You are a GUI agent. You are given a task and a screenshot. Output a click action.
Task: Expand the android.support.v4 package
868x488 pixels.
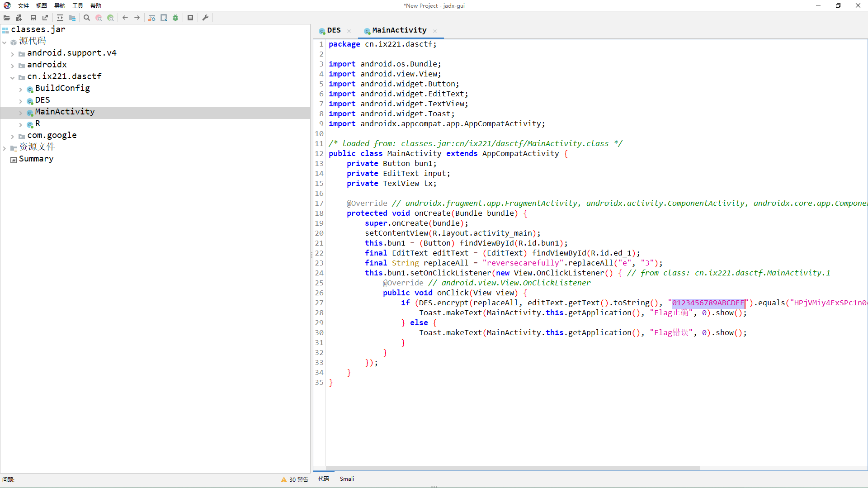[13, 54]
